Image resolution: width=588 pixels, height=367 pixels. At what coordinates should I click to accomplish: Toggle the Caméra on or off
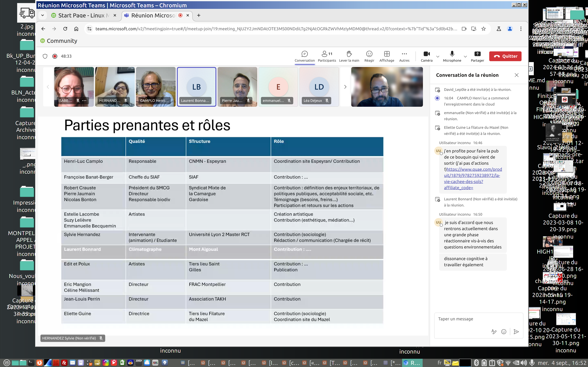[426, 56]
